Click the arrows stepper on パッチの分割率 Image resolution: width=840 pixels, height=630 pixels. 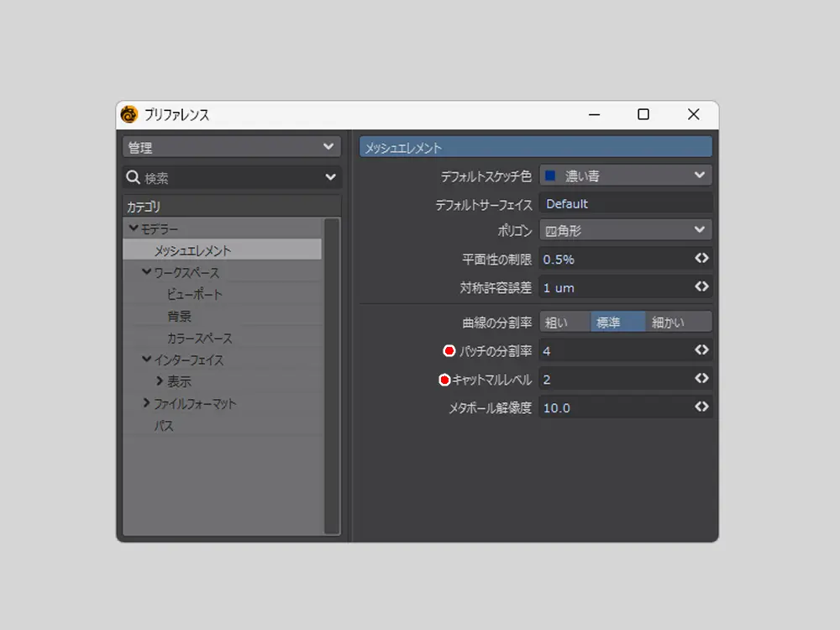(x=701, y=350)
